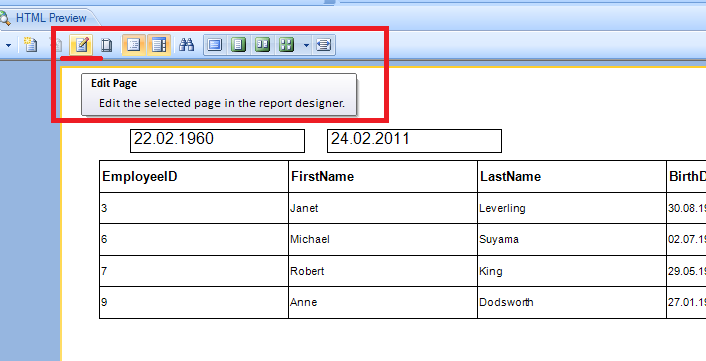Click the Page Width fit icon
Screen dimensions: 706x361
(x=323, y=45)
